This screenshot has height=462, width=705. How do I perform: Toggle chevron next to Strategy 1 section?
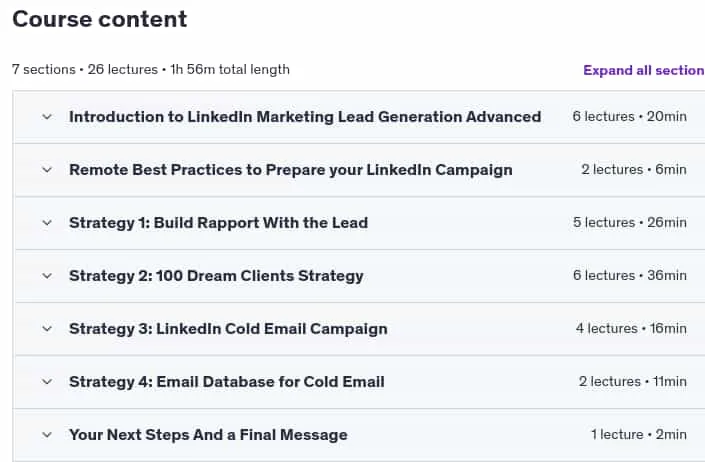point(47,223)
